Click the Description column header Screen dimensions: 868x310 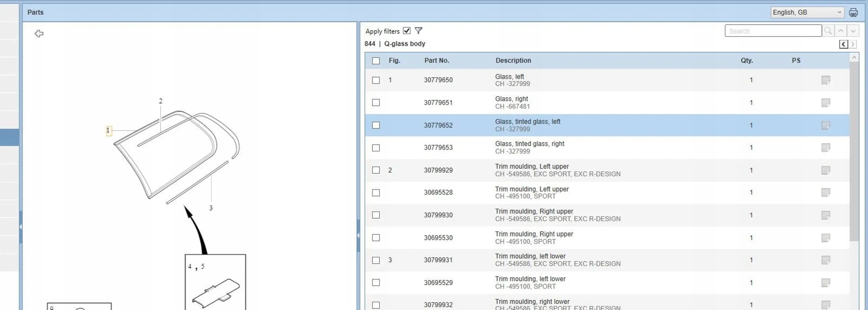pyautogui.click(x=513, y=60)
